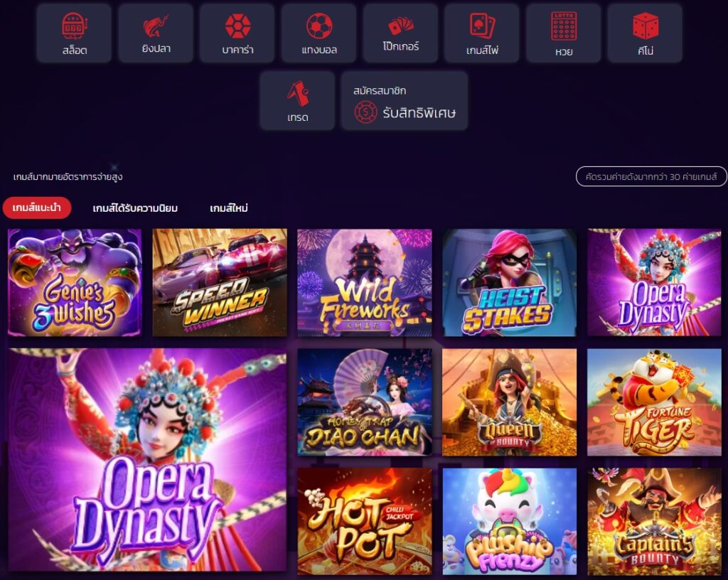Select the คีโน่ dice icon
Image resolution: width=728 pixels, height=580 pixels.
pos(645,33)
